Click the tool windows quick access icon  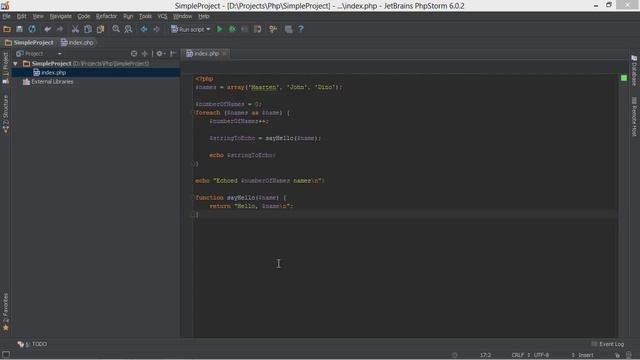(6, 355)
